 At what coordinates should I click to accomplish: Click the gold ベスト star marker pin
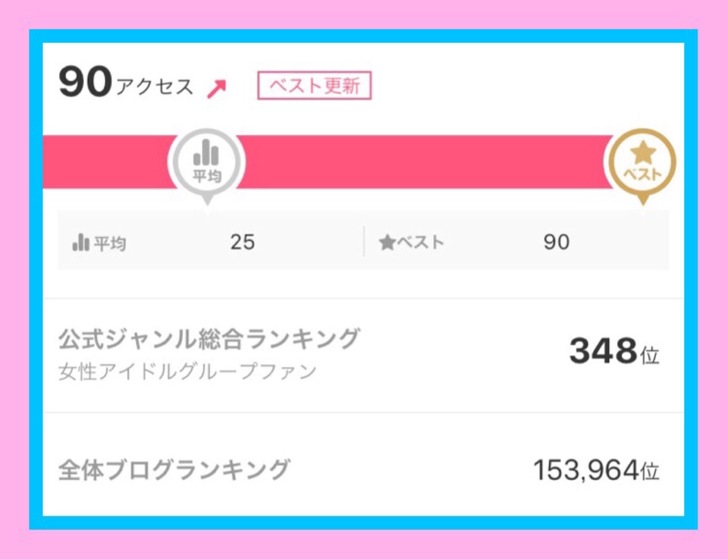pos(642,162)
